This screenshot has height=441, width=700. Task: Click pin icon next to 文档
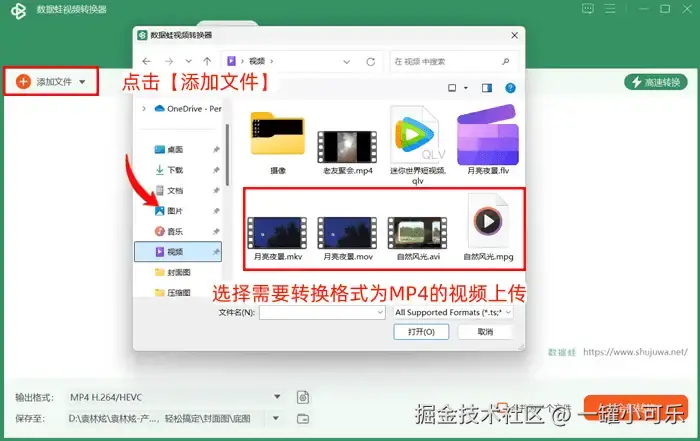[216, 191]
